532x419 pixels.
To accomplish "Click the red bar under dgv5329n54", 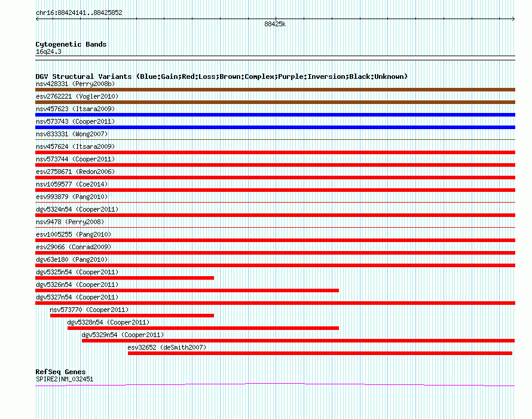I will click(x=298, y=341).
